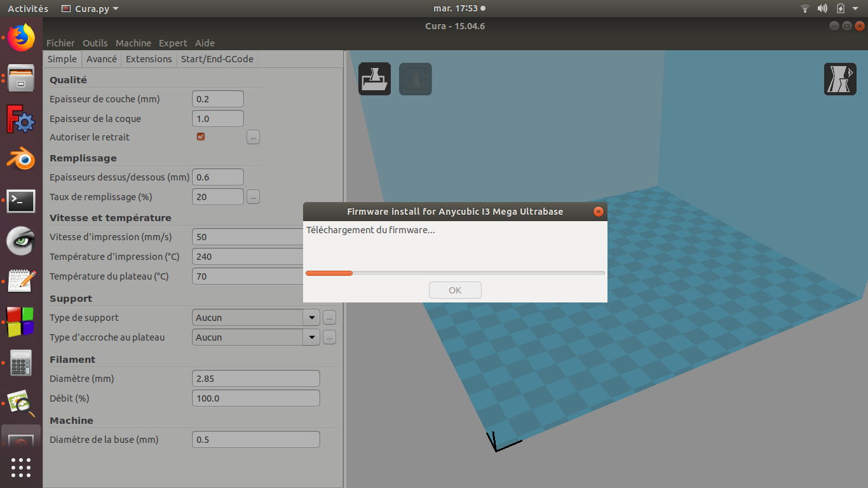Switch to the Avancé tab
This screenshot has width=868, height=488.
[102, 59]
